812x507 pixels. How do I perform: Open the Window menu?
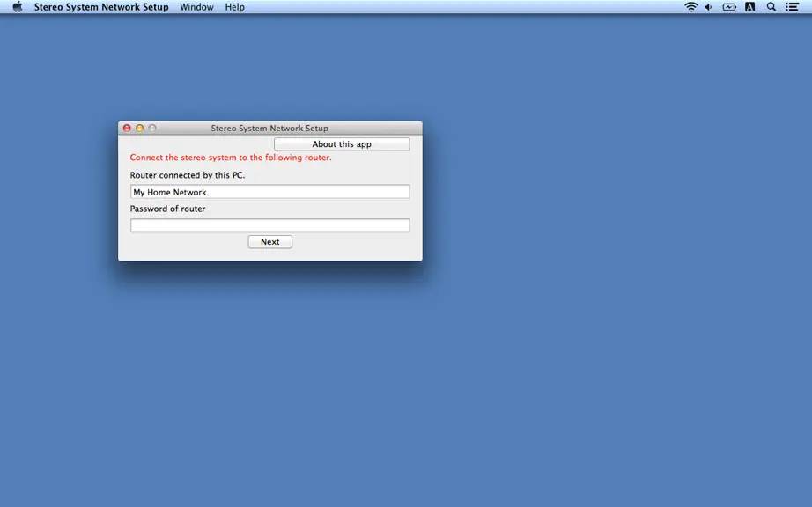point(196,7)
